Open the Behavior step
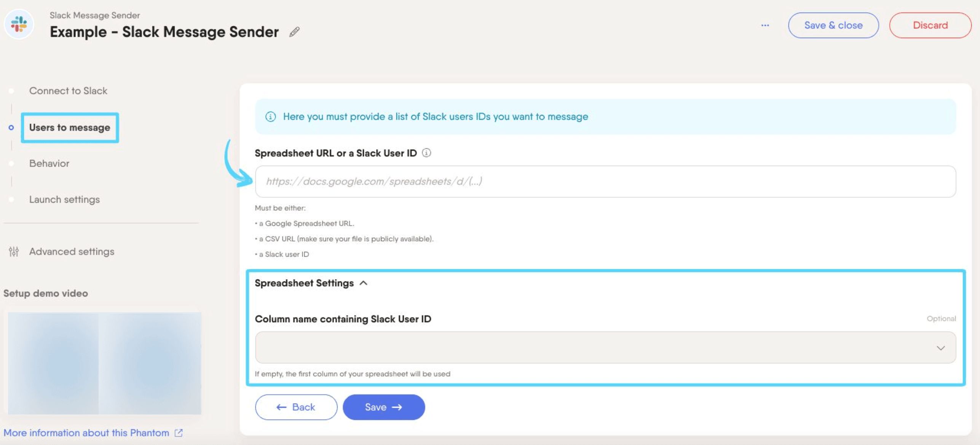 pyautogui.click(x=49, y=164)
